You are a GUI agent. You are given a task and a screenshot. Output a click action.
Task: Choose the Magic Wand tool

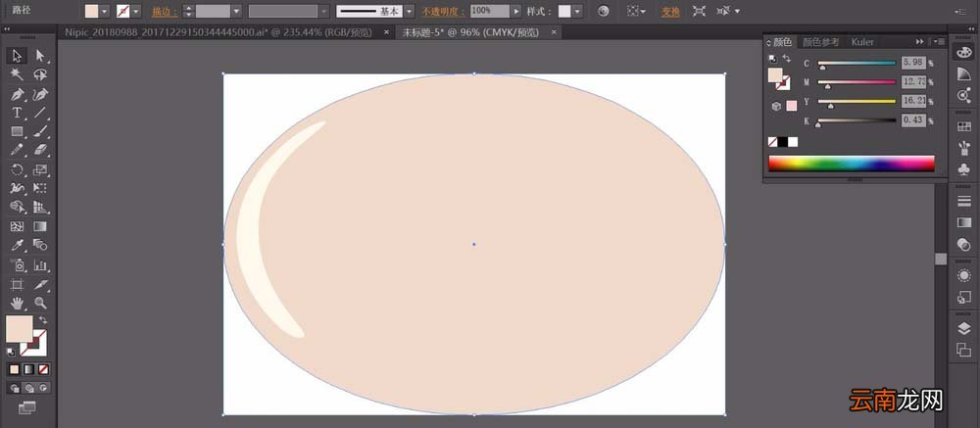pyautogui.click(x=17, y=75)
